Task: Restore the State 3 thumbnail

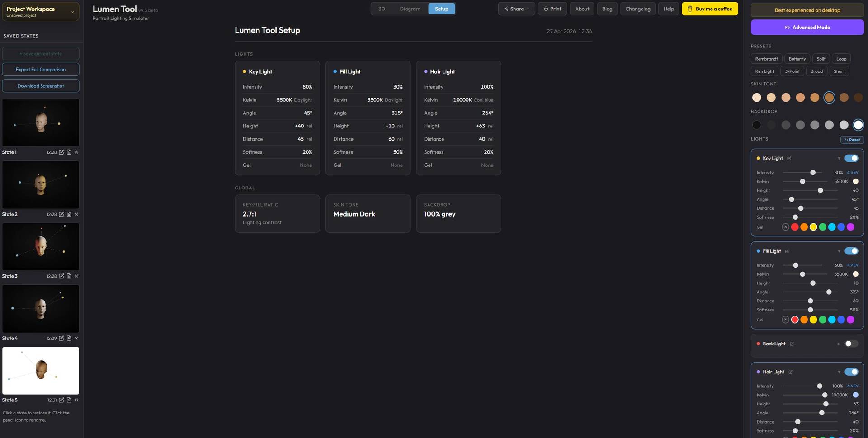Action: pyautogui.click(x=41, y=247)
